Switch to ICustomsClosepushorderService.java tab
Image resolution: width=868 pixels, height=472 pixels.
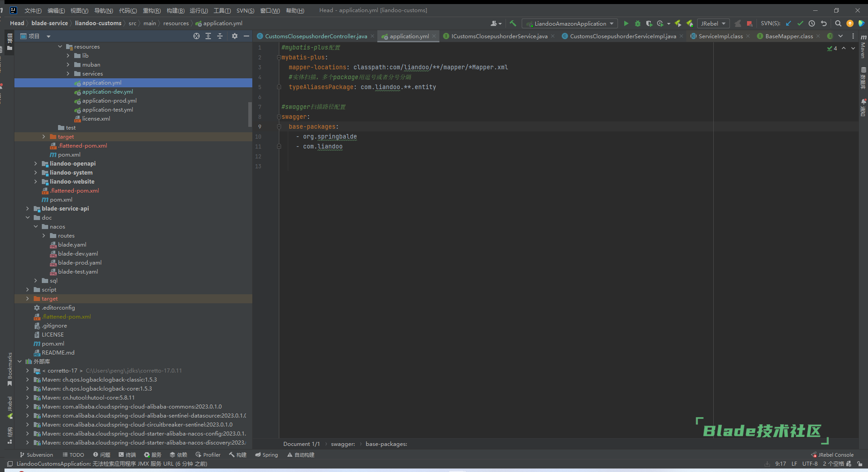pos(499,36)
